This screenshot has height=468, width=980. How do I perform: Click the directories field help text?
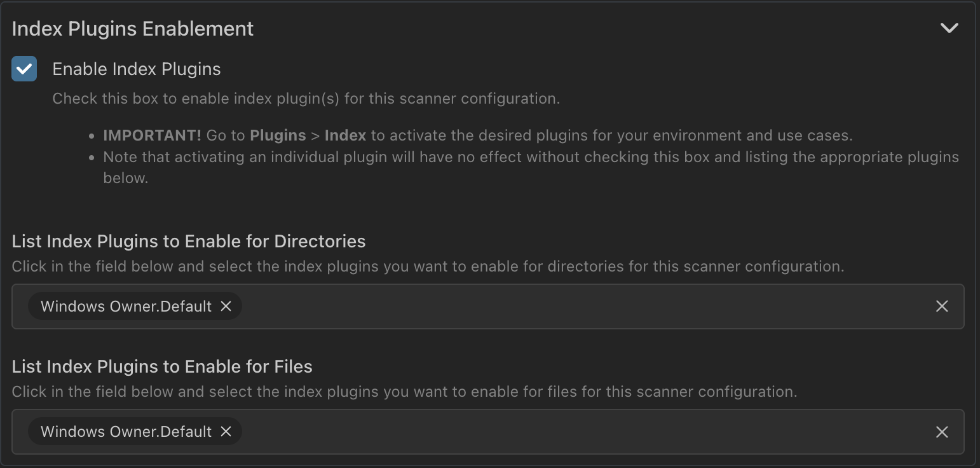point(428,266)
